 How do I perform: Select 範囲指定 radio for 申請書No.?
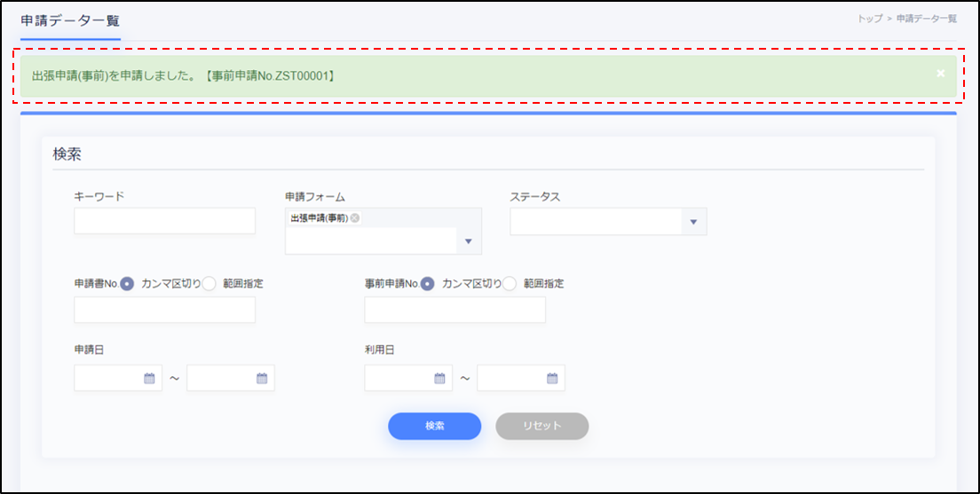pyautogui.click(x=209, y=284)
